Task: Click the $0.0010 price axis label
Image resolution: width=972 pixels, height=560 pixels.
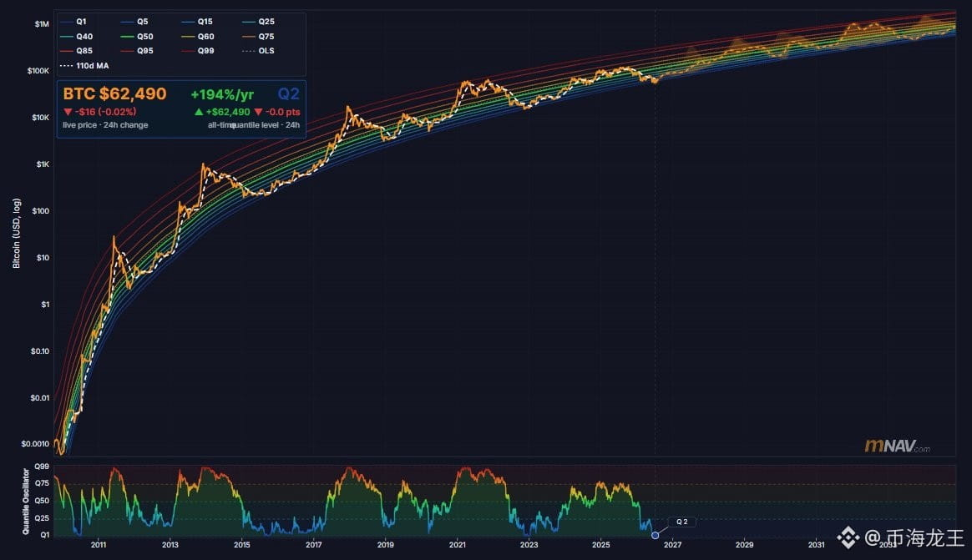Action: 35,444
